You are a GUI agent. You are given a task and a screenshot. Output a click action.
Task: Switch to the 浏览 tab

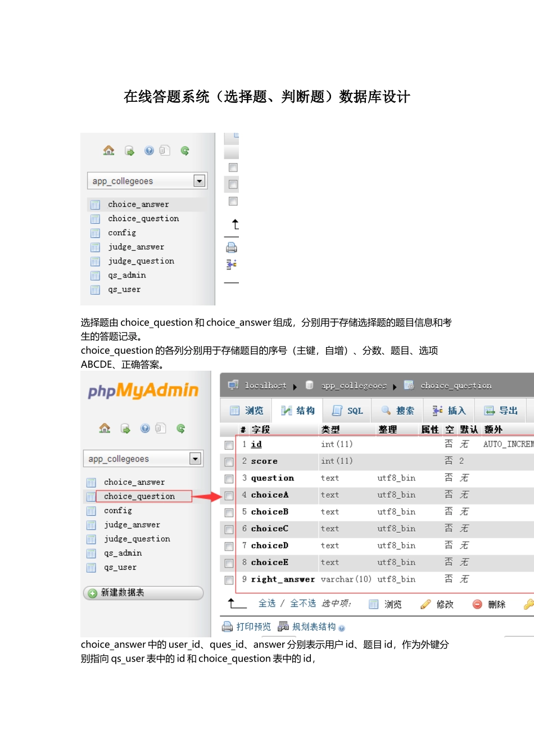coord(246,411)
